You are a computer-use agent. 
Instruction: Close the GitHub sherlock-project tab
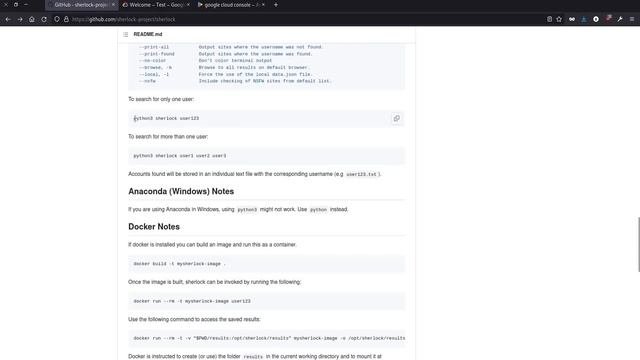click(x=113, y=5)
